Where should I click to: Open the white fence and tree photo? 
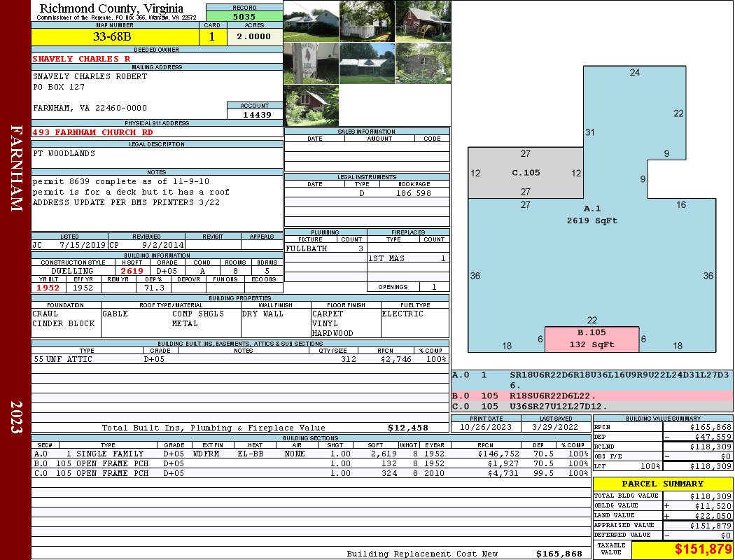[x=367, y=21]
